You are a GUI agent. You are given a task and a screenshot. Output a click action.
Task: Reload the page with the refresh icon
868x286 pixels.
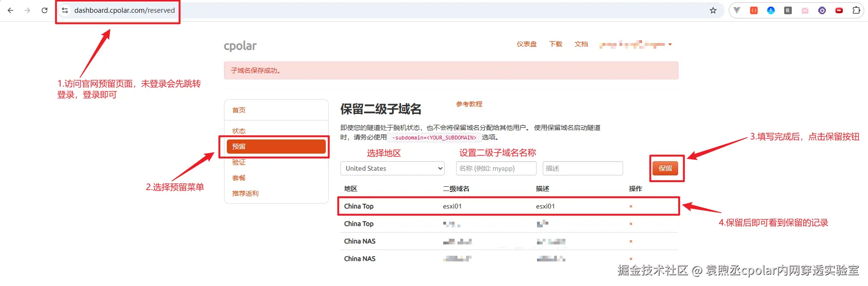point(45,10)
